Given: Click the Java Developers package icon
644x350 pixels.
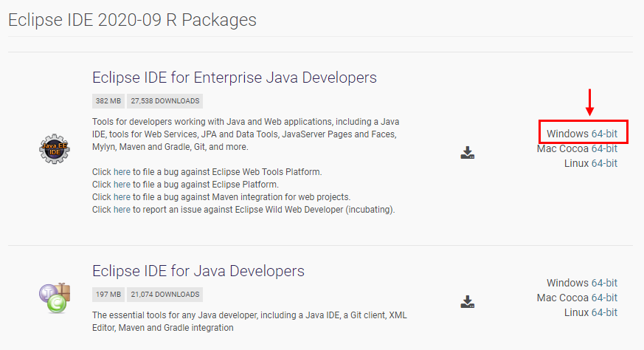Looking at the screenshot, I should pos(55,298).
